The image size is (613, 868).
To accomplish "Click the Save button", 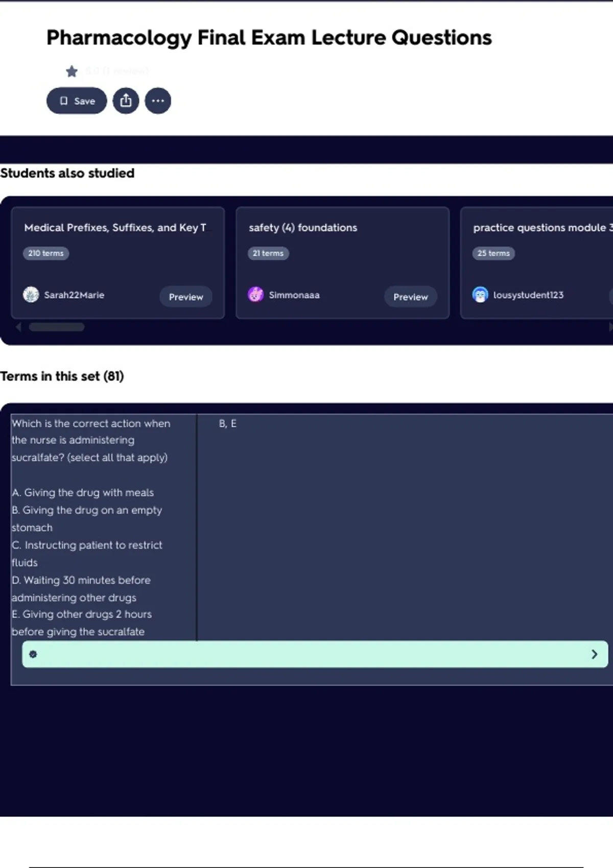I will (x=77, y=101).
